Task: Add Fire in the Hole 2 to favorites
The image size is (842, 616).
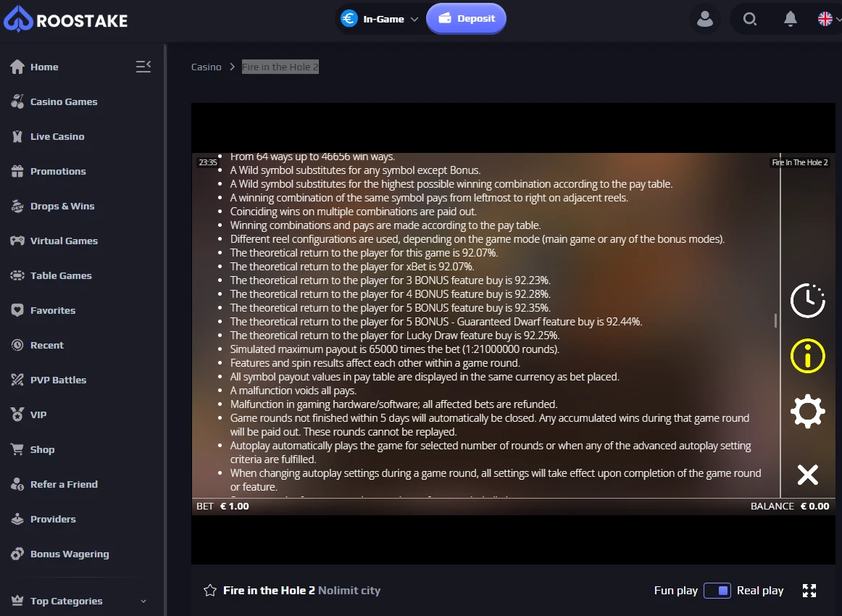Action: tap(210, 591)
